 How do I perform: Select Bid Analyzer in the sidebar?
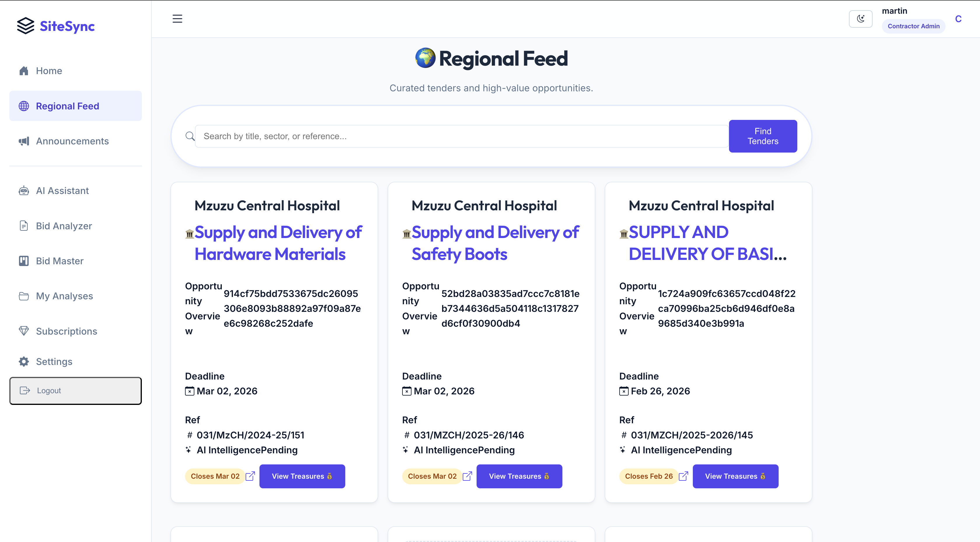64,226
